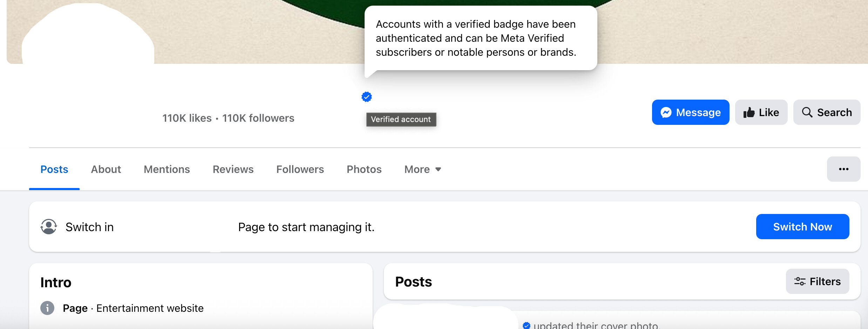Open the Photos tab

(364, 169)
